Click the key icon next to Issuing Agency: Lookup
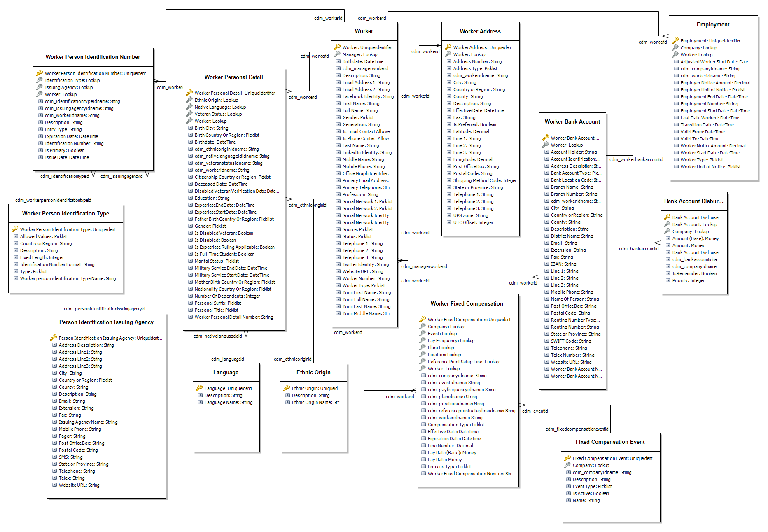Image resolution: width=768 pixels, height=532 pixels. pyautogui.click(x=40, y=87)
